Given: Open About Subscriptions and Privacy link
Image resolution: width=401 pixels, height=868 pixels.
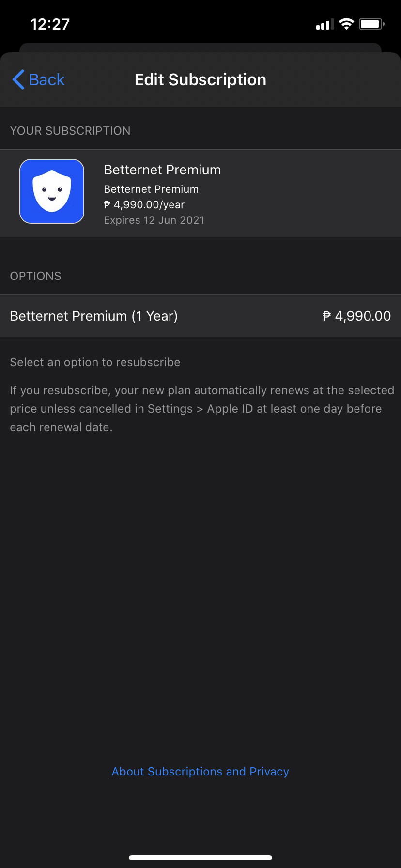Looking at the screenshot, I should [200, 772].
